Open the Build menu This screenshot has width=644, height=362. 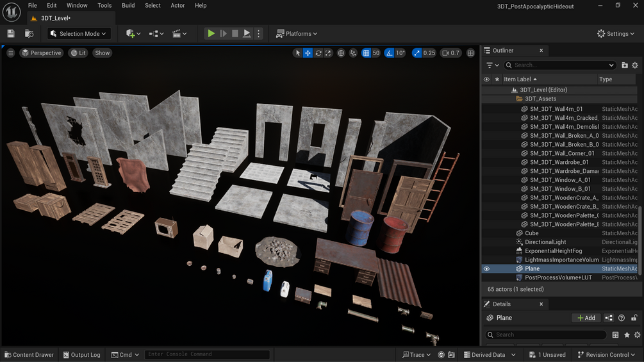point(128,5)
